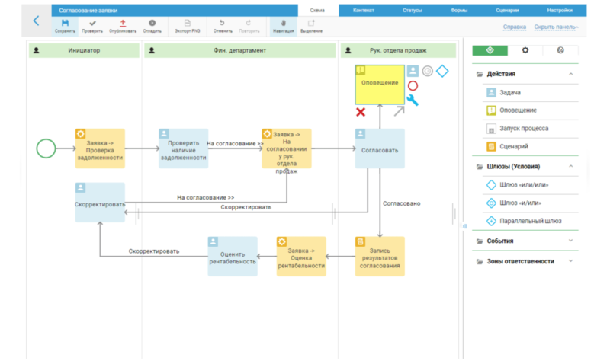Collapse the Действия section
The height and width of the screenshot is (364, 610).
click(x=571, y=74)
